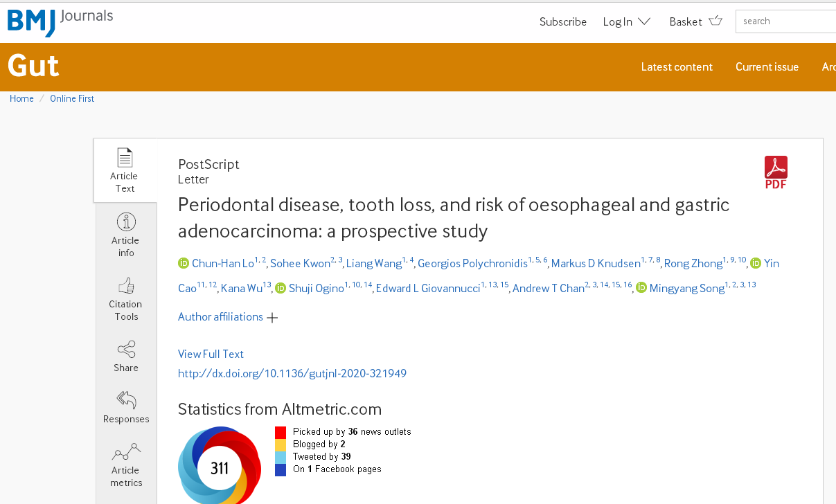Click inside the search input field
Image resolution: width=836 pixels, height=504 pixels.
[x=785, y=21]
